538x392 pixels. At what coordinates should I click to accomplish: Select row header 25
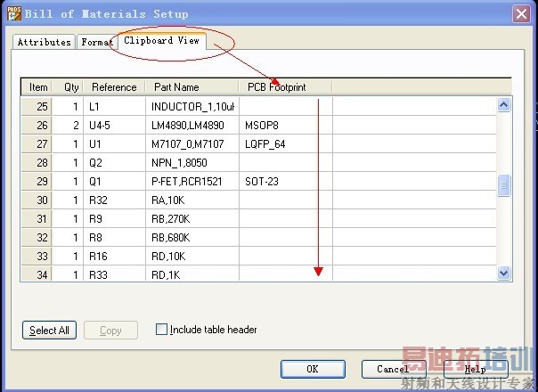point(37,106)
